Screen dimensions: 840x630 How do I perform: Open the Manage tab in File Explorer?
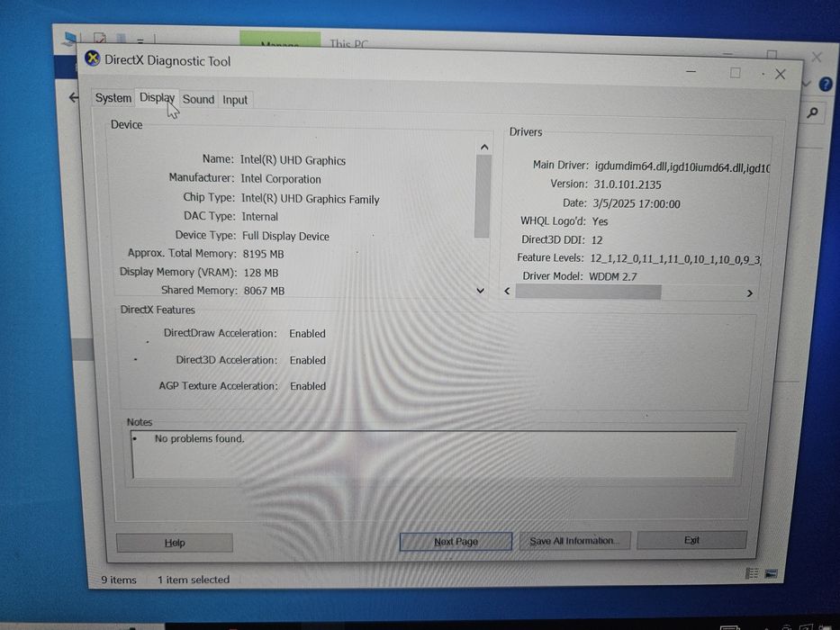(280, 40)
